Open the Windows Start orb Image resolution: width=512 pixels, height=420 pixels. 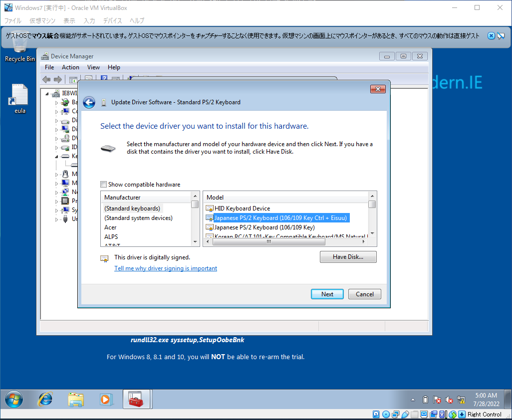click(13, 399)
